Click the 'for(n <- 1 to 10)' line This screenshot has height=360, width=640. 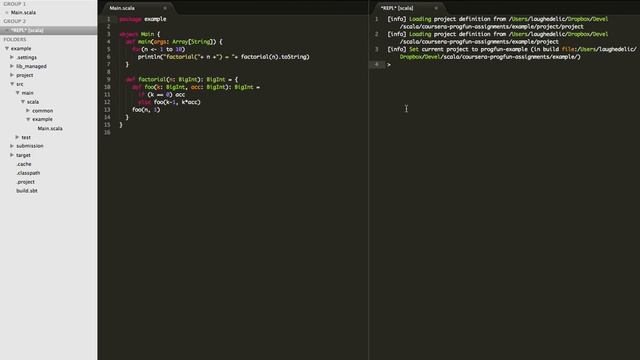pos(158,49)
